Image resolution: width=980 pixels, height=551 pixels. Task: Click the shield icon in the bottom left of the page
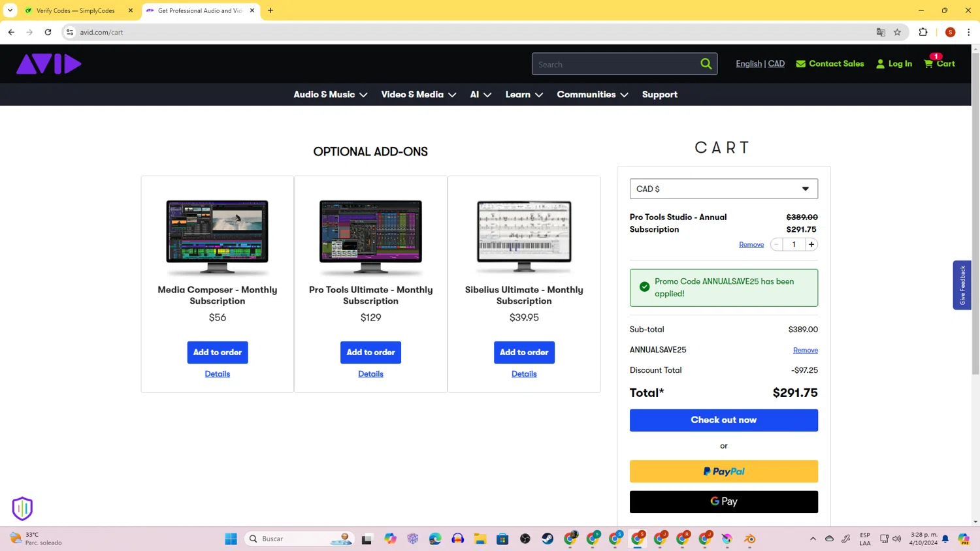[22, 509]
